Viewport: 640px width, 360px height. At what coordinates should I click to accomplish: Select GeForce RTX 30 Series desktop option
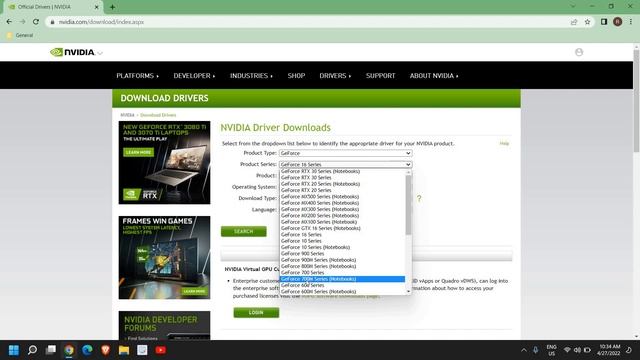[x=342, y=178]
